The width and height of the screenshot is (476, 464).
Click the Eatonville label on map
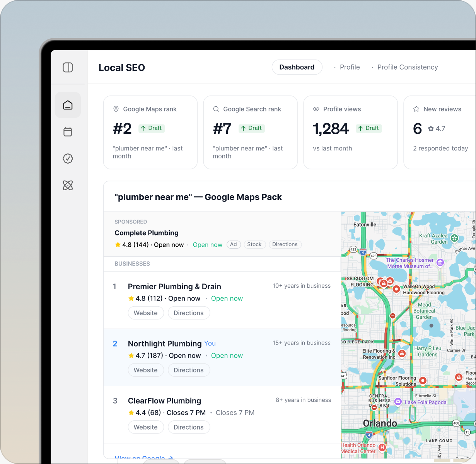point(365,225)
